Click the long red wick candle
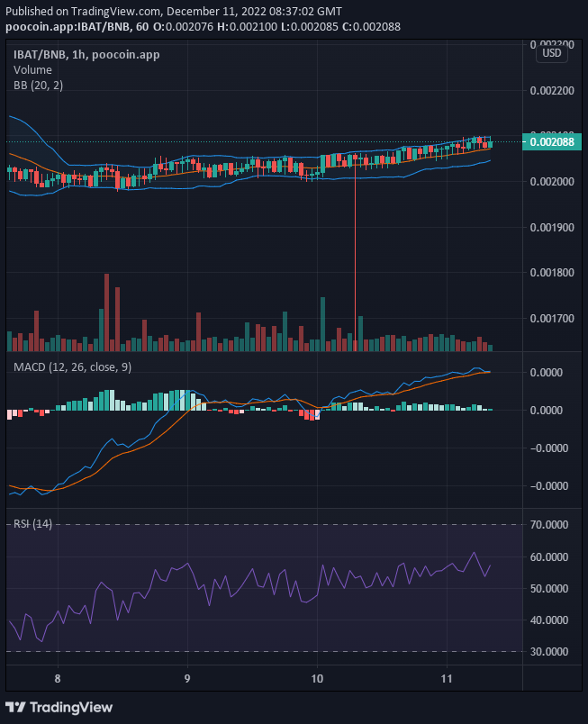Image resolution: width=588 pixels, height=724 pixels. (x=356, y=254)
